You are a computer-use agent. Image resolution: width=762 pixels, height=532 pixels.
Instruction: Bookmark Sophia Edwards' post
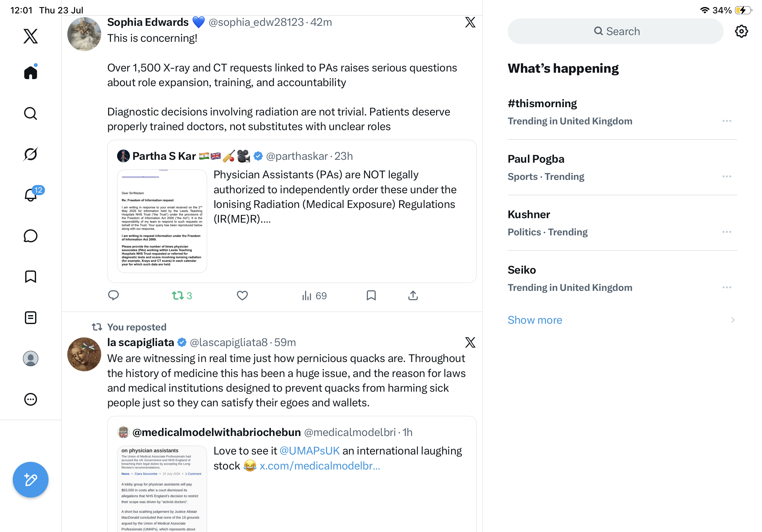point(371,295)
